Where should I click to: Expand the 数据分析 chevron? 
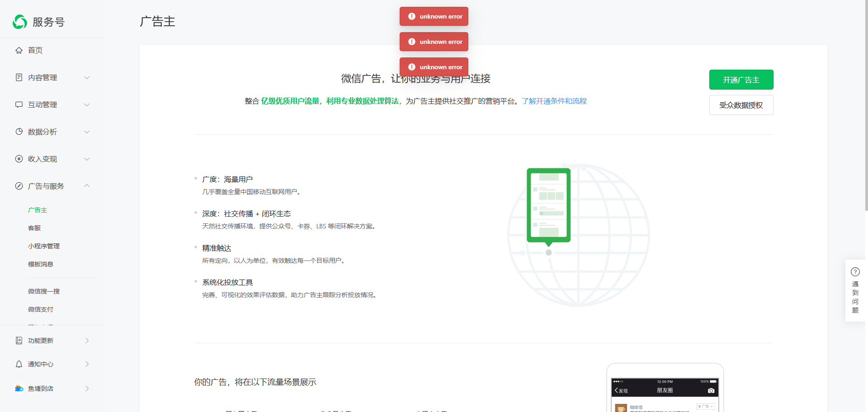[87, 132]
